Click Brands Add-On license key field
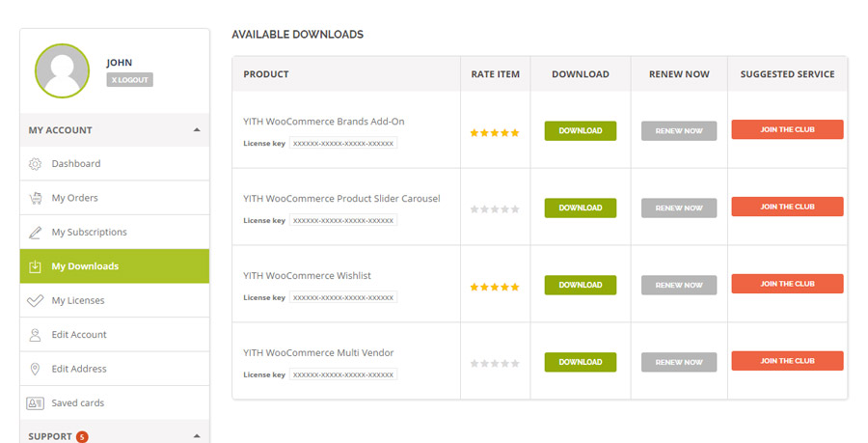 point(343,144)
